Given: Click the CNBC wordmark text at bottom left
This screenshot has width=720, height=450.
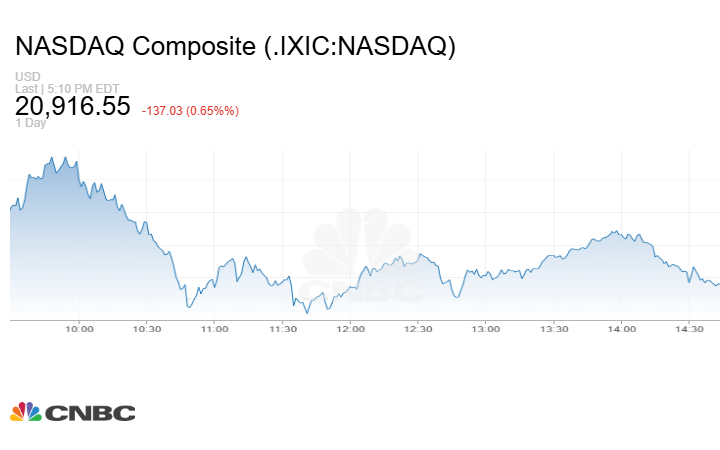Looking at the screenshot, I should pyautogui.click(x=89, y=412).
